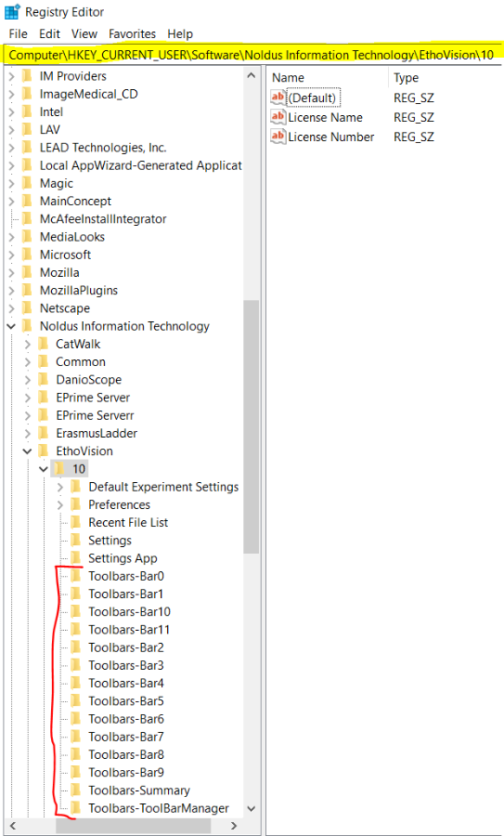Open the View menu
The height and width of the screenshot is (836, 504).
84,34
